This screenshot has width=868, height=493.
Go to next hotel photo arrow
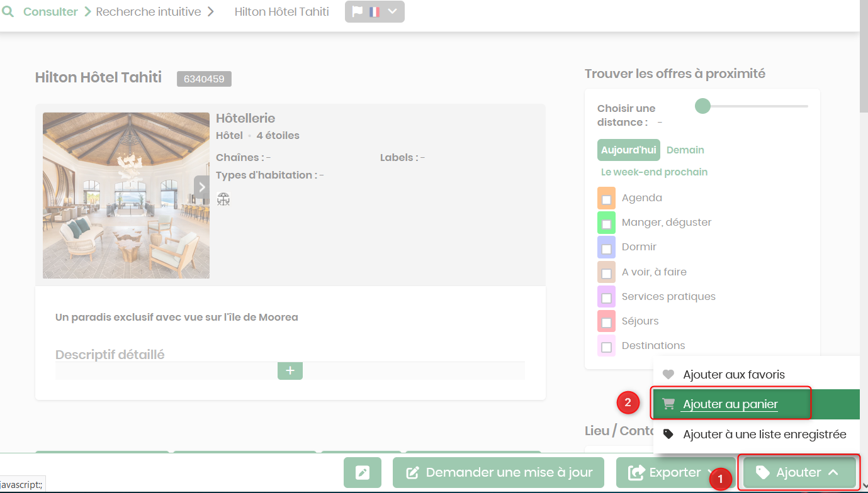[x=201, y=187]
